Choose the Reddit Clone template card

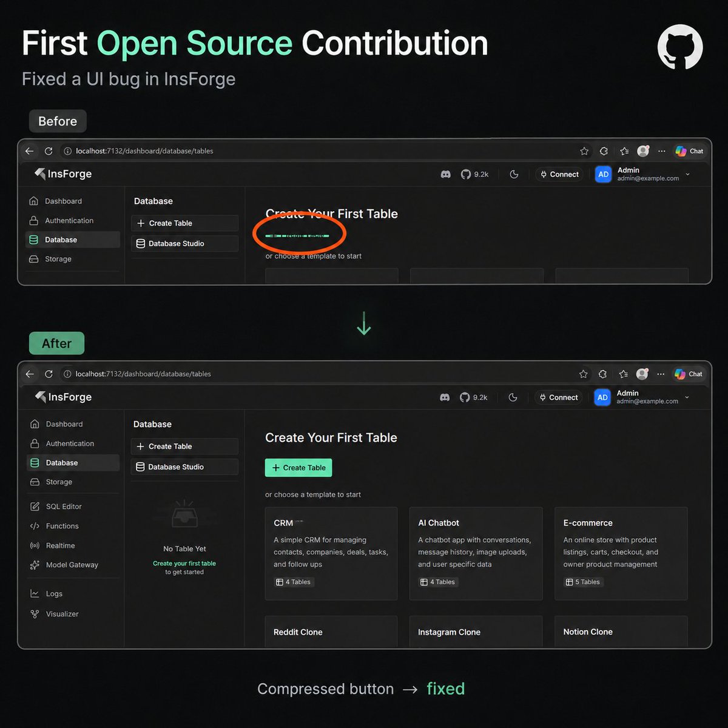coord(331,632)
